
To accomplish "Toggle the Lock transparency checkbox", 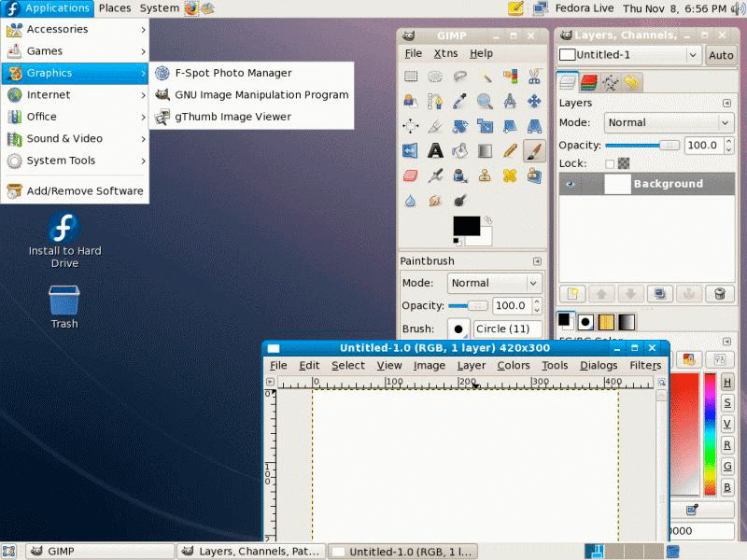I will [610, 164].
